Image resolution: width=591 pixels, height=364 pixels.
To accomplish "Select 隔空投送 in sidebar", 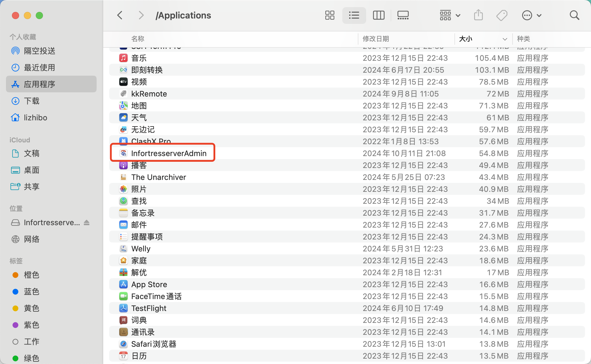I will point(39,51).
